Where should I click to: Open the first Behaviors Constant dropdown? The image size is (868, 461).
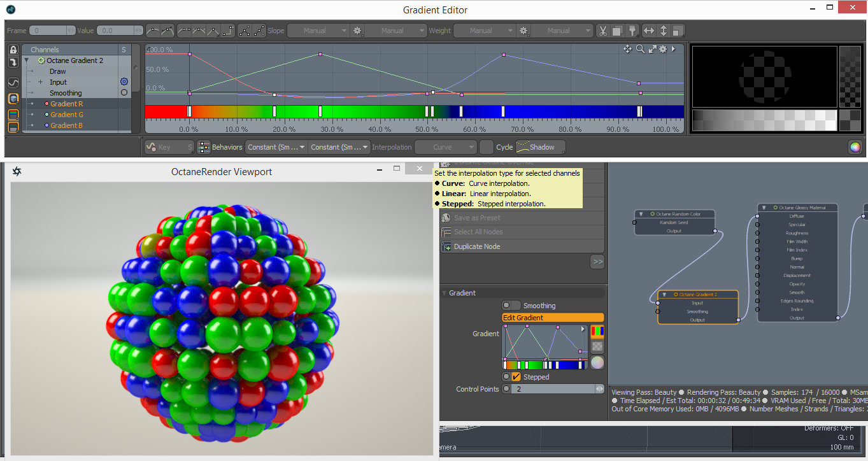coord(276,147)
